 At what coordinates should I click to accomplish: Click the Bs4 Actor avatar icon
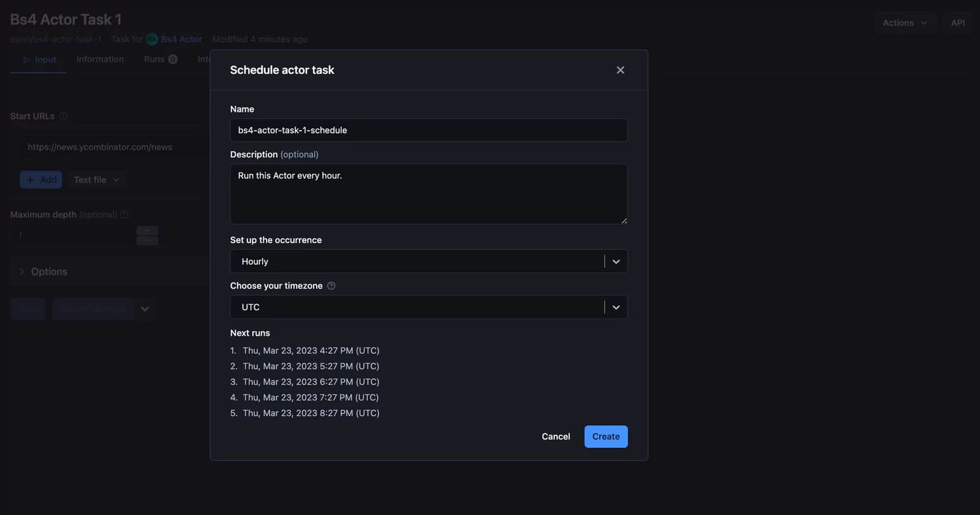(x=152, y=39)
